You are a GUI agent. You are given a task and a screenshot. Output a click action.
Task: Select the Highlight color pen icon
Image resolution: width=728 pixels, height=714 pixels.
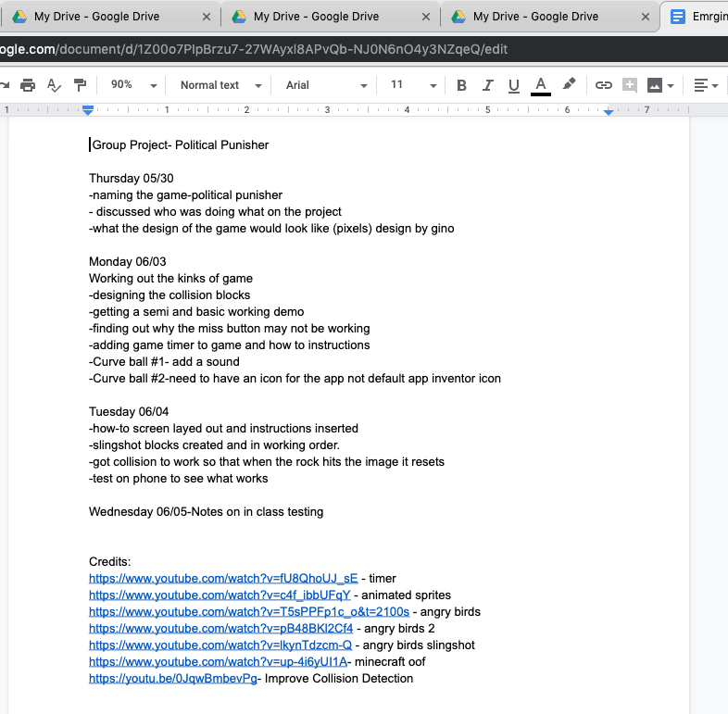[x=569, y=85]
